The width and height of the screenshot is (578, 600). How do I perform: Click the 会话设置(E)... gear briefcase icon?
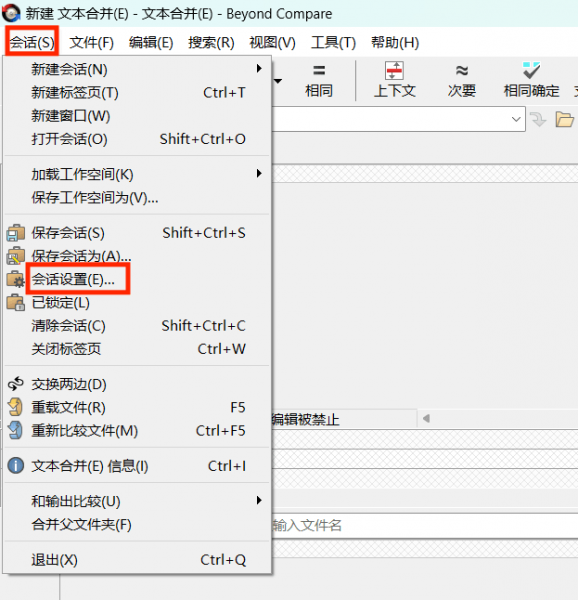pyautogui.click(x=16, y=279)
